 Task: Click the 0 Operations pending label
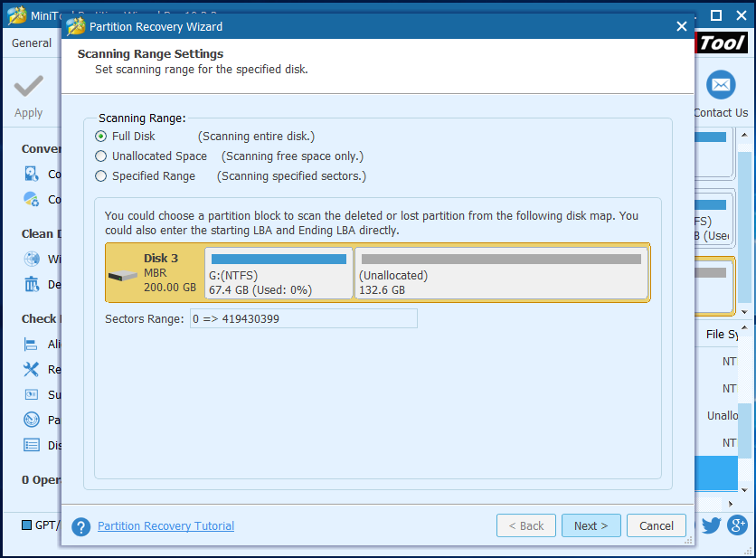(42, 480)
